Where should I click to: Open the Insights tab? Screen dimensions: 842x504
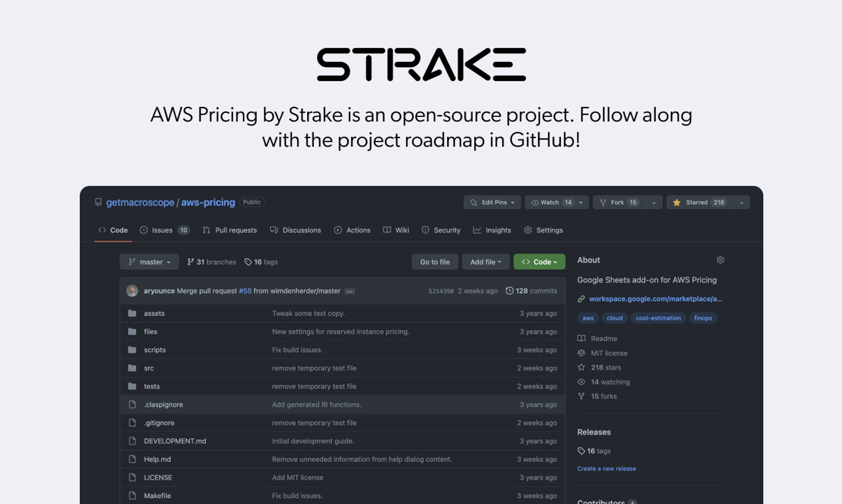tap(492, 230)
